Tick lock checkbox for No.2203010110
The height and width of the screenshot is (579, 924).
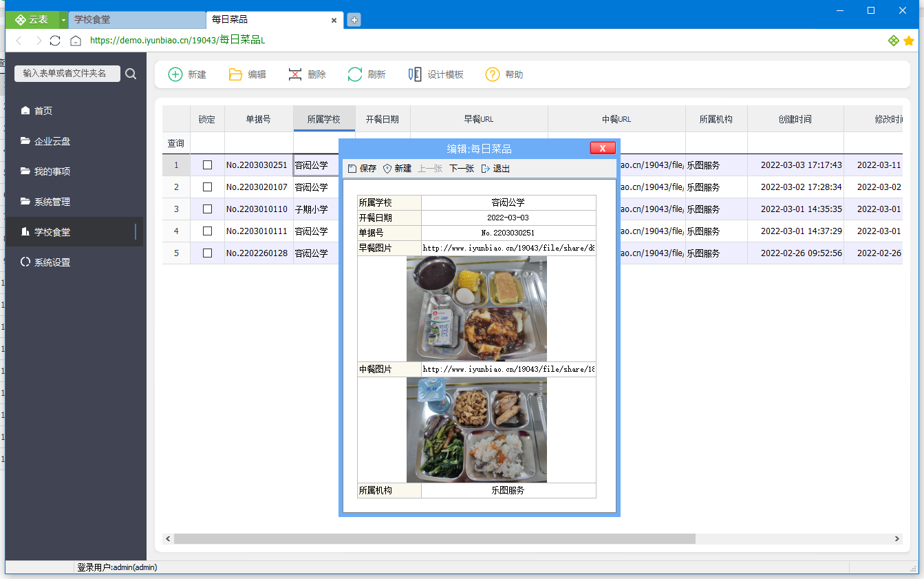pyautogui.click(x=207, y=209)
